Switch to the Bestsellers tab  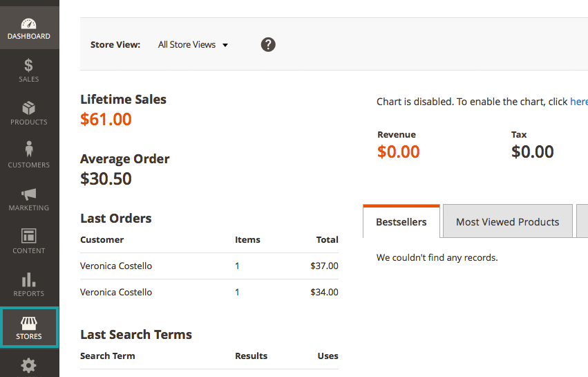[401, 222]
